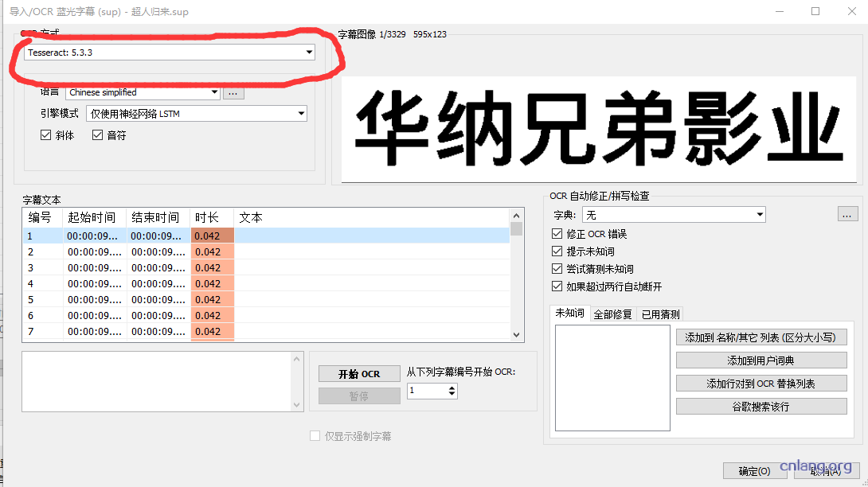This screenshot has width=868, height=487.
Task: Switch to the 已用猜测 tab
Action: tap(660, 314)
